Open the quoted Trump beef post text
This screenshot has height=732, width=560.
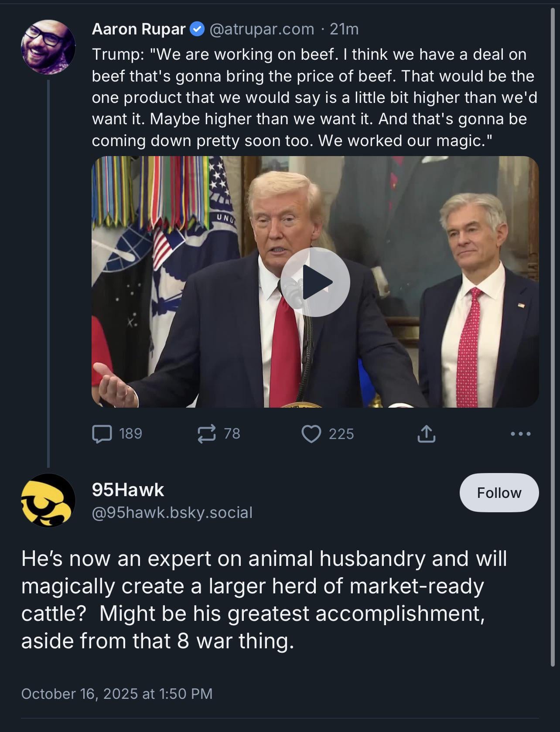(x=314, y=97)
